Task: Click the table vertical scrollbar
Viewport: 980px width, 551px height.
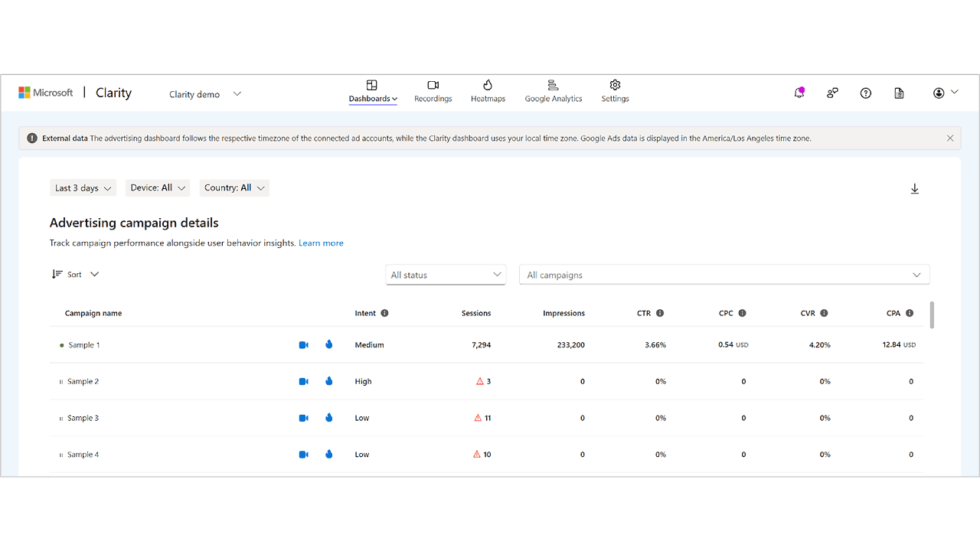Action: 932,315
